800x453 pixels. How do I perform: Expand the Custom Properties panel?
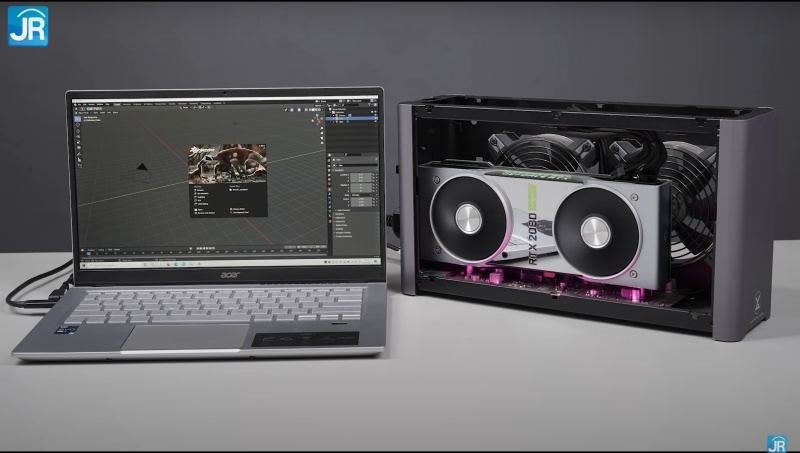pos(343,236)
